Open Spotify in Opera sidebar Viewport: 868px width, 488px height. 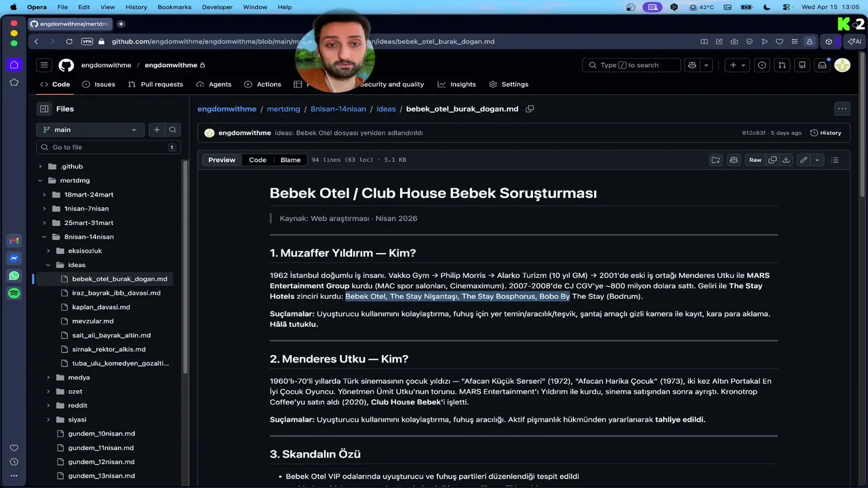(14, 293)
